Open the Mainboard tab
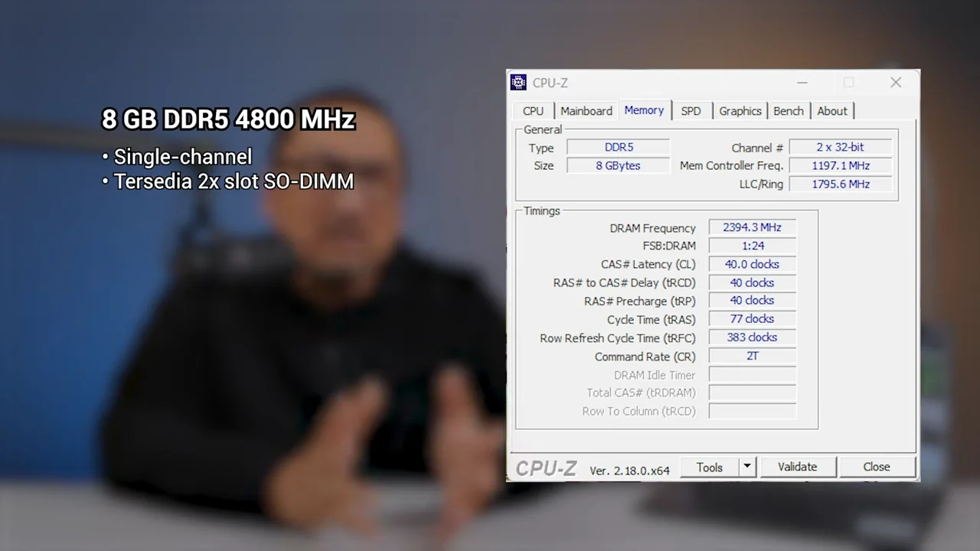 [586, 110]
